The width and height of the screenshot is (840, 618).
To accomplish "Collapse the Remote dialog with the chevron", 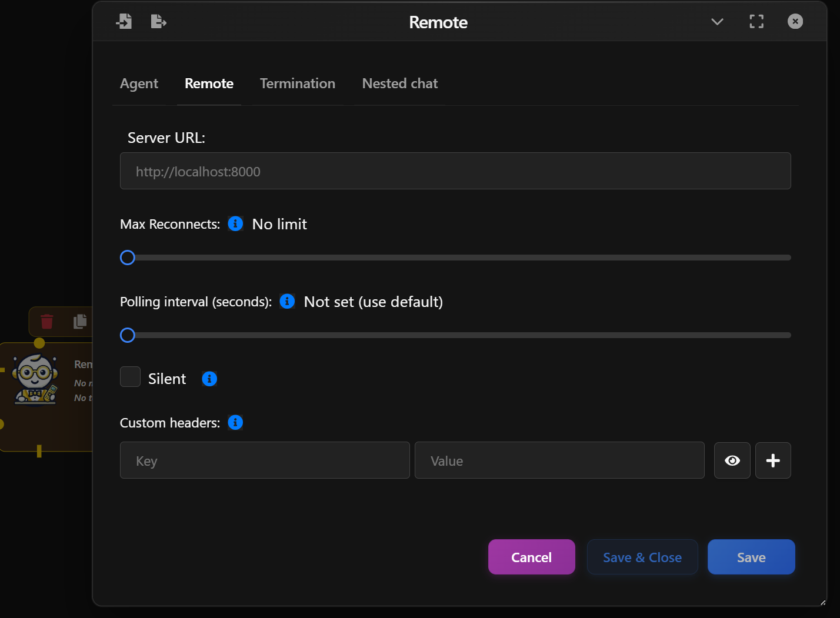I will (x=717, y=21).
